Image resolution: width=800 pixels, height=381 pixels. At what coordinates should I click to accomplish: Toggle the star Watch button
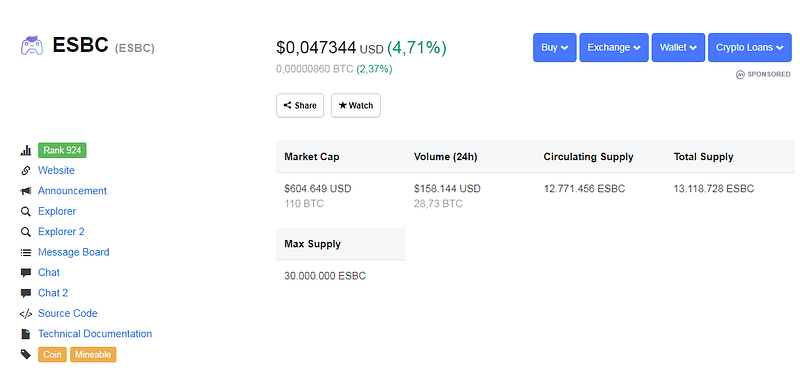356,106
